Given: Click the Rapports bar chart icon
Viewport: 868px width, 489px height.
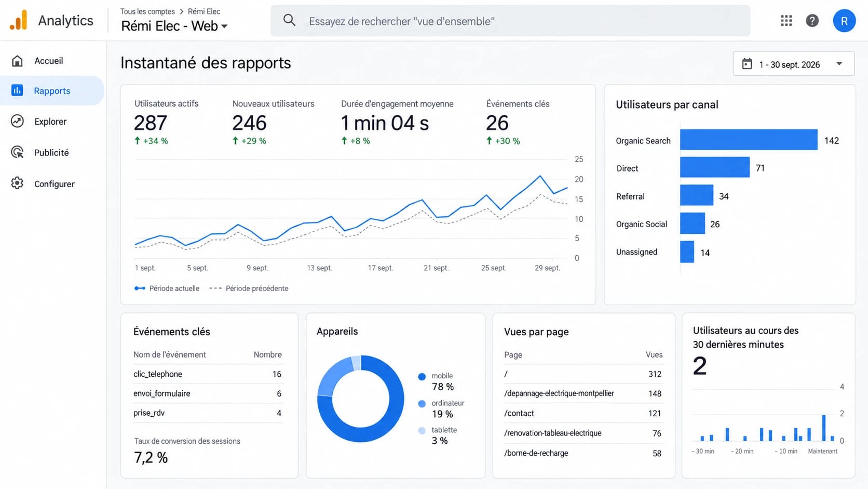Looking at the screenshot, I should click(17, 90).
